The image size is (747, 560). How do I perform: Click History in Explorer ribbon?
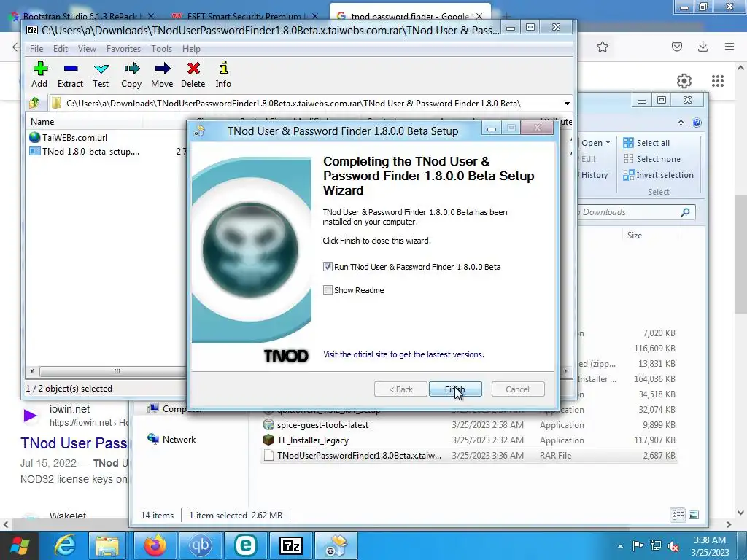[x=594, y=175]
